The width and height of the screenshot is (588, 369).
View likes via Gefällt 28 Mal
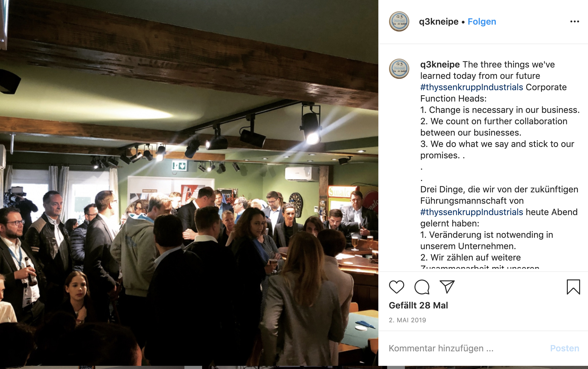click(x=418, y=305)
